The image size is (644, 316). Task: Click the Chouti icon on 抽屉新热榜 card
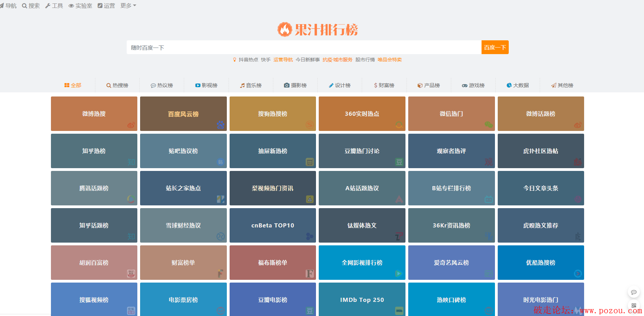(310, 162)
